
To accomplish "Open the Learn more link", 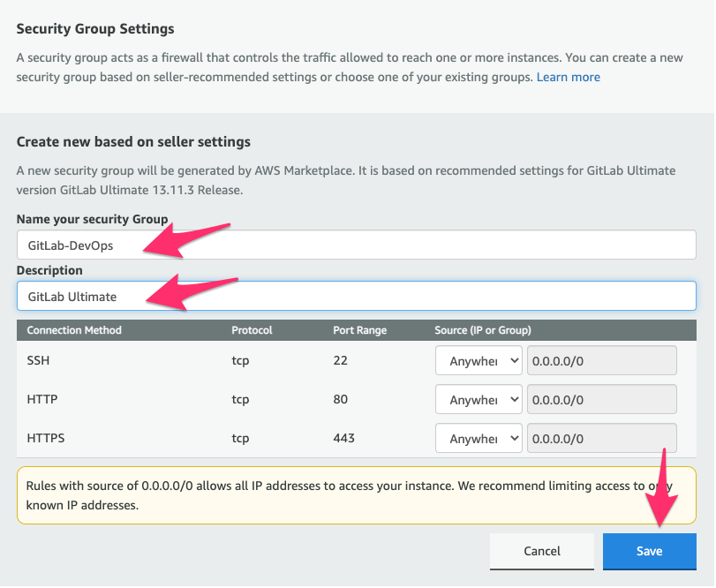I will [568, 77].
